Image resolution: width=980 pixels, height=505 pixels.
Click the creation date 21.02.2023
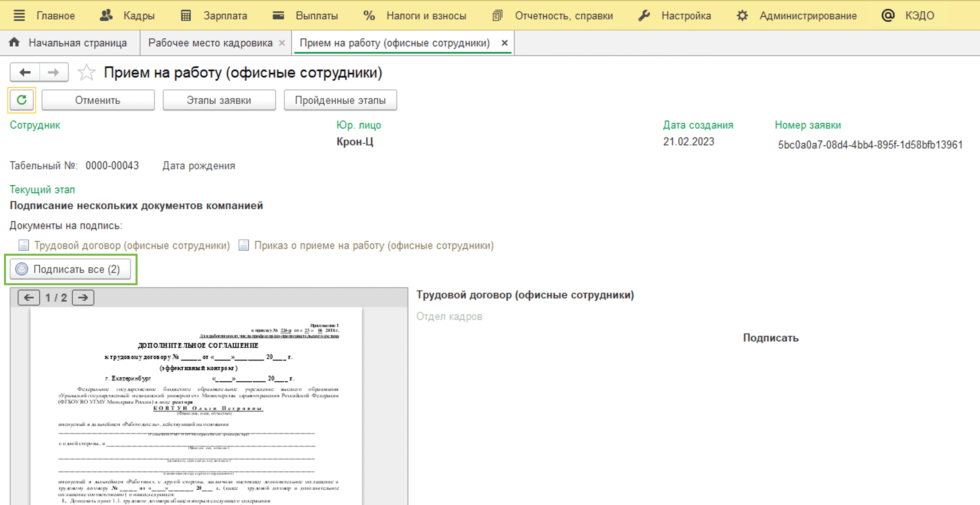pos(689,142)
